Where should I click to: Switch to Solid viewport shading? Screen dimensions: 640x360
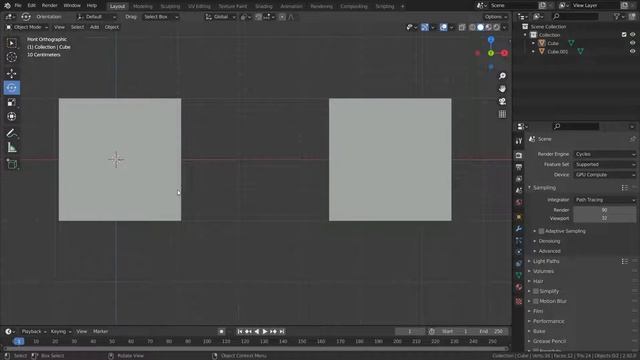tap(480, 27)
